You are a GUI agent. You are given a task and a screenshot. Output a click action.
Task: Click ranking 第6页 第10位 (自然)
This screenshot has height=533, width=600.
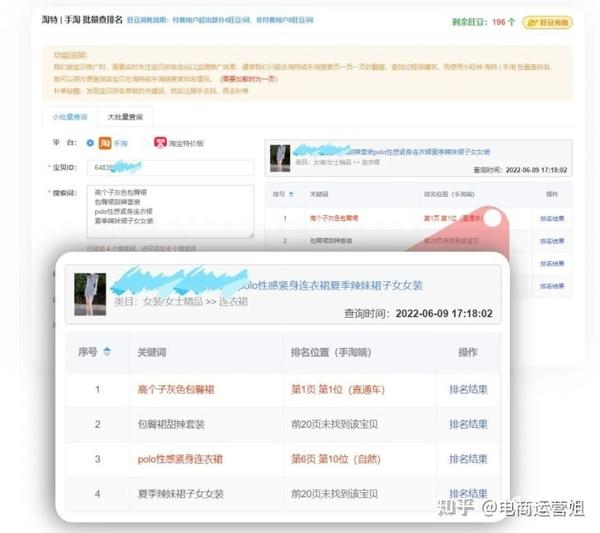point(336,459)
